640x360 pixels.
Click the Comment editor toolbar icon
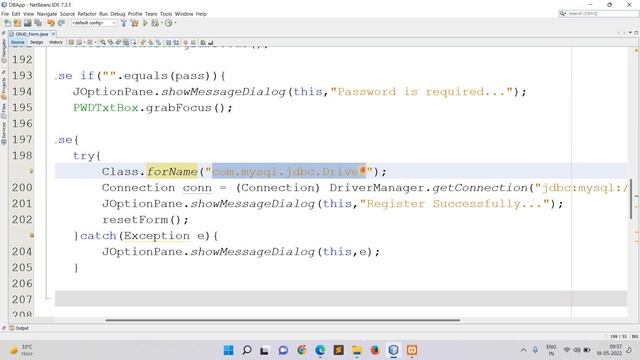tap(203, 42)
